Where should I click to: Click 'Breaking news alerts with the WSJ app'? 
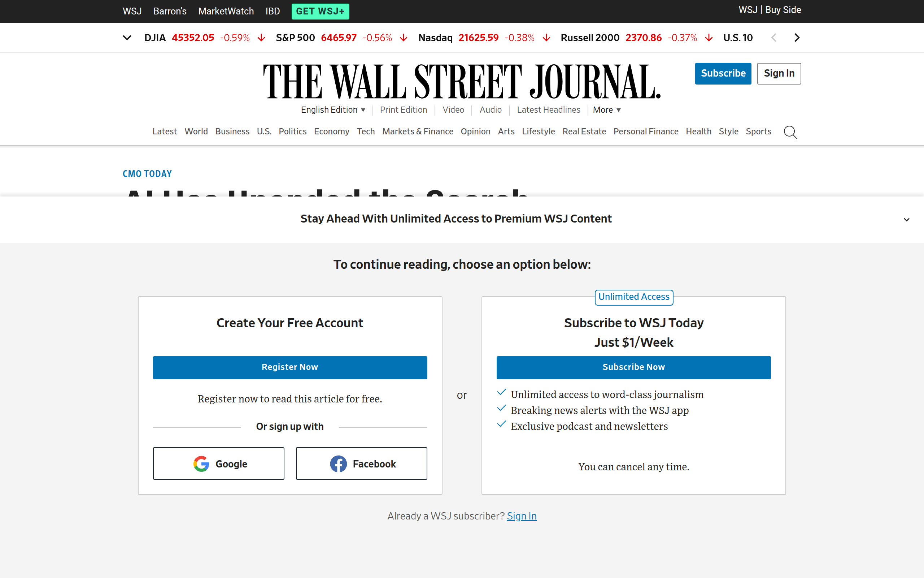pyautogui.click(x=600, y=410)
